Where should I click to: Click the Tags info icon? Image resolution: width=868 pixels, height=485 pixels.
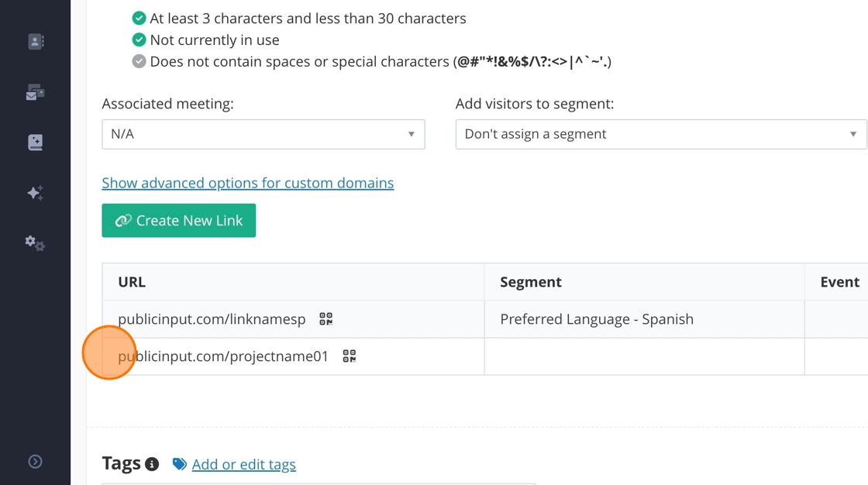[x=153, y=465]
